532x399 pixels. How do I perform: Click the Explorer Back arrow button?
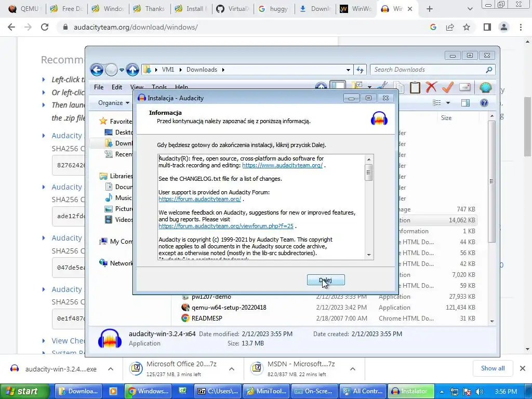[97, 70]
